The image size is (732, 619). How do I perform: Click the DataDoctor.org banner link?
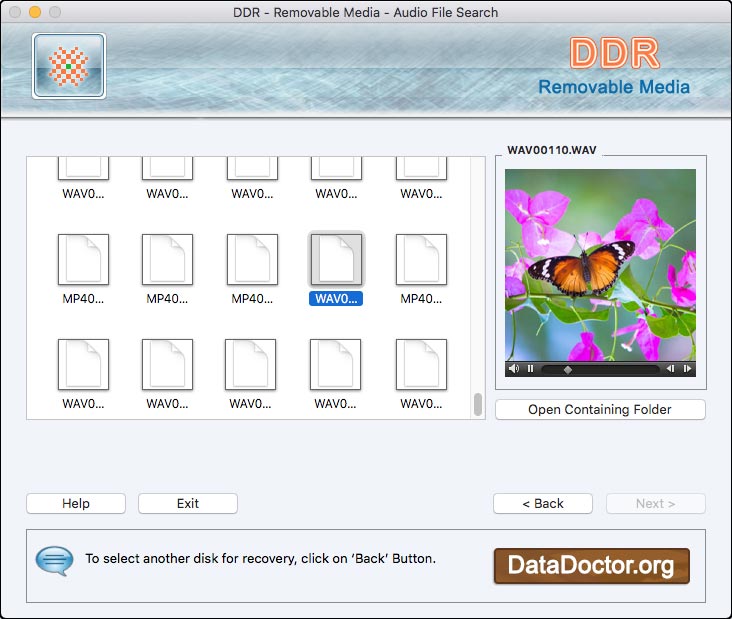[591, 565]
